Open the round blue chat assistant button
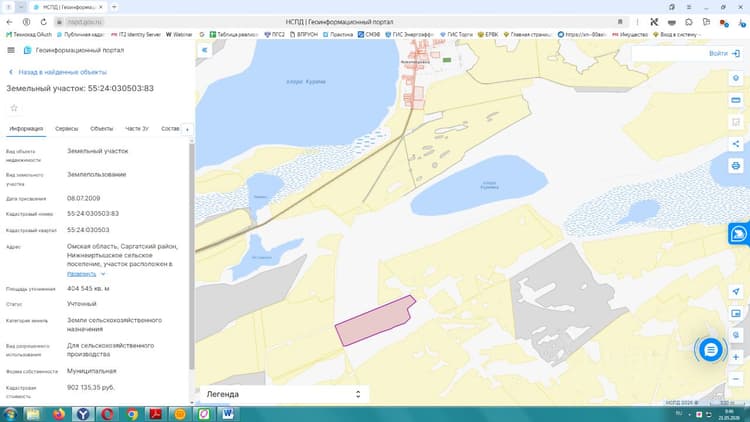 710,350
